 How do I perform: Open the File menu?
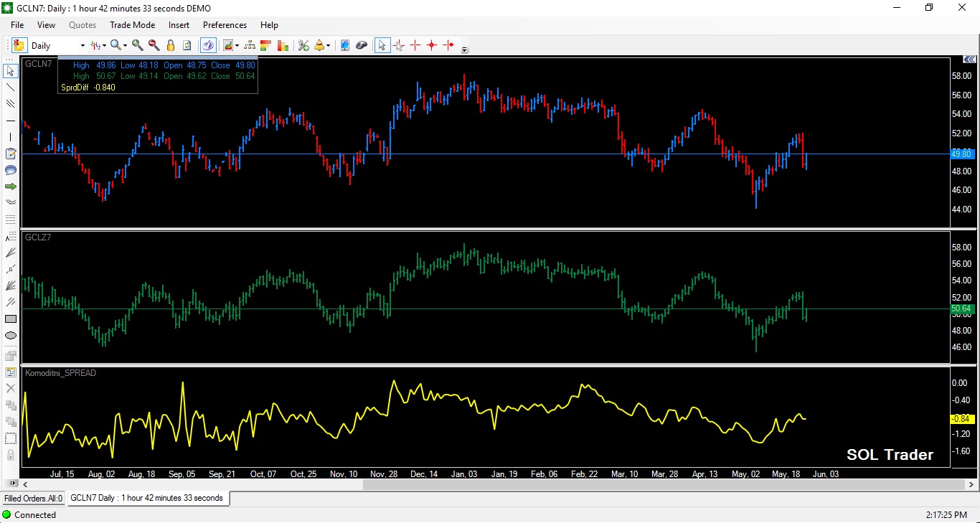(x=17, y=25)
